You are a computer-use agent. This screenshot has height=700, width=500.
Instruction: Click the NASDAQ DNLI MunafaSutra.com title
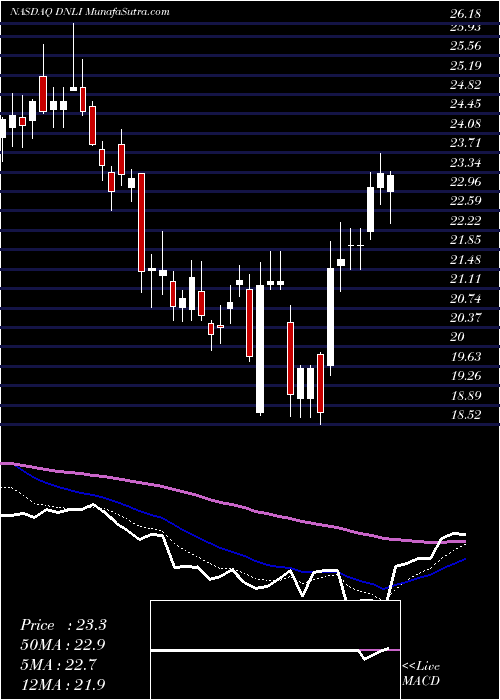tap(90, 12)
